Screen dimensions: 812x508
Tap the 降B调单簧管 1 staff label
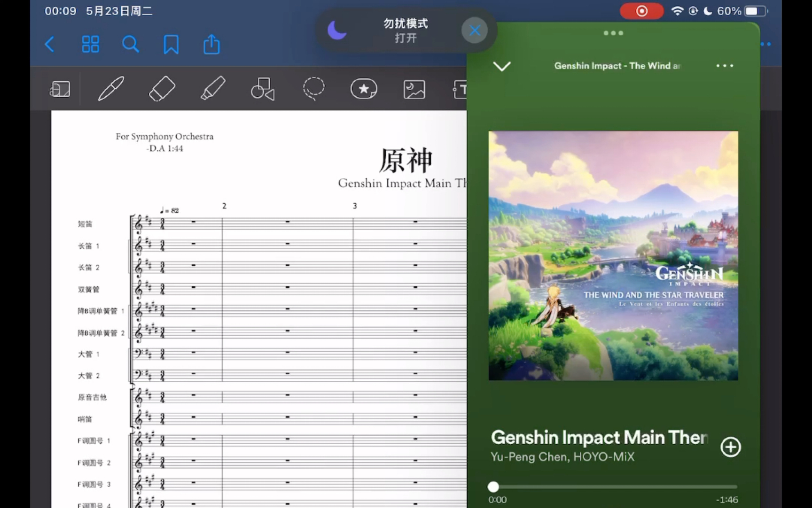101,311
